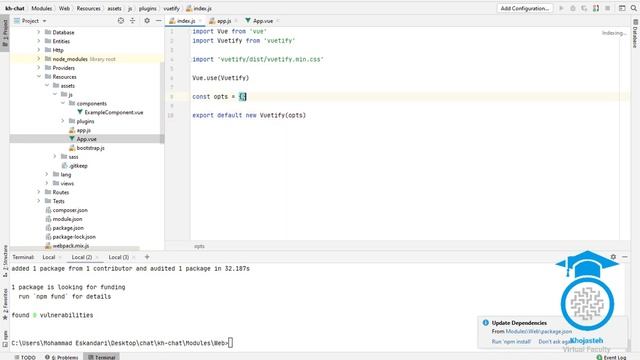The width and height of the screenshot is (640, 360).
Task: Switch to the app.js editor tab
Action: pos(223,21)
